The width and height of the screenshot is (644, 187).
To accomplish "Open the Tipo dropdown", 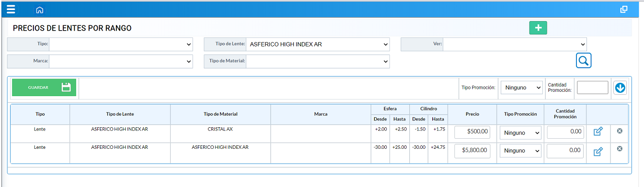I will click(x=121, y=44).
